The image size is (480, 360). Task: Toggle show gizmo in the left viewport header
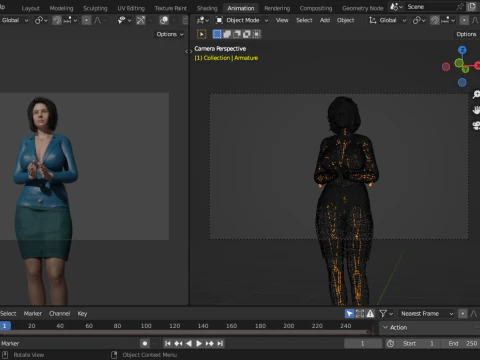141,20
